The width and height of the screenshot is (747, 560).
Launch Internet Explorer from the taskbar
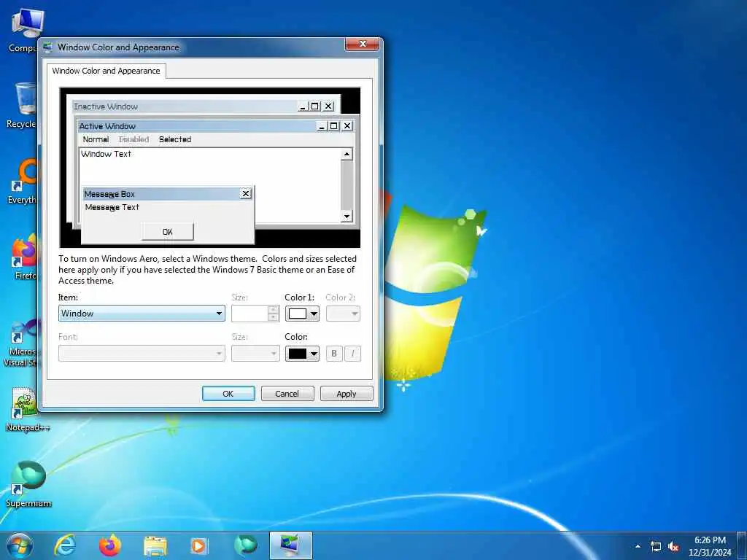tap(65, 545)
